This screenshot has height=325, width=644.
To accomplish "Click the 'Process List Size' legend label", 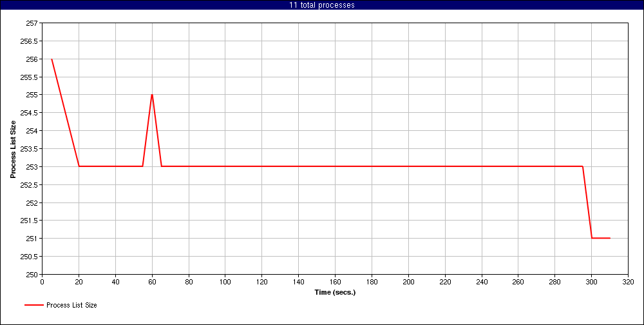I will (x=72, y=305).
